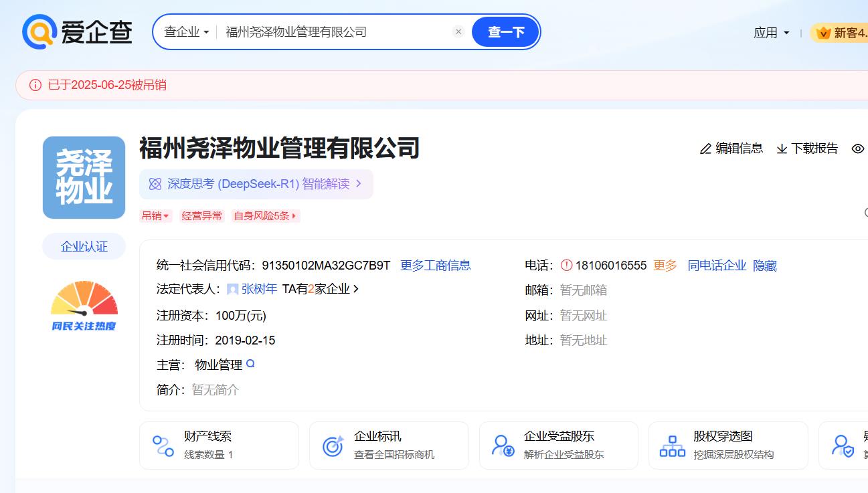Hide the phone number with 隐藏

click(765, 266)
